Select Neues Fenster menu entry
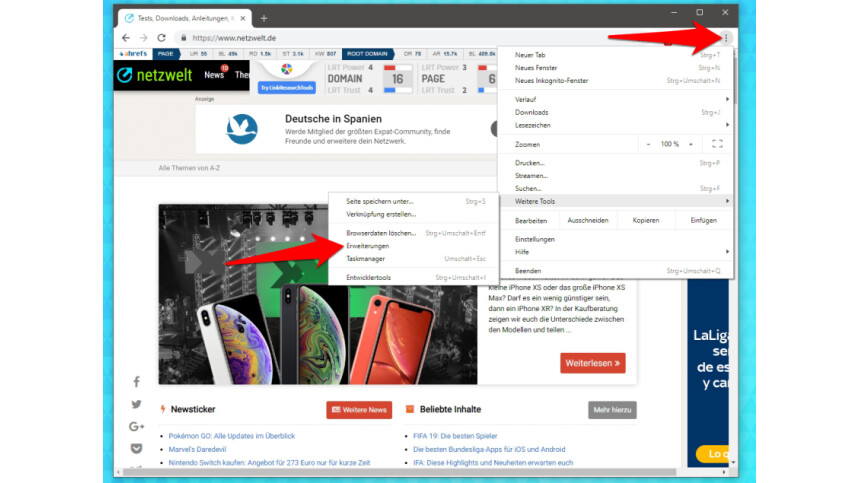The image size is (858, 483). (x=616, y=68)
